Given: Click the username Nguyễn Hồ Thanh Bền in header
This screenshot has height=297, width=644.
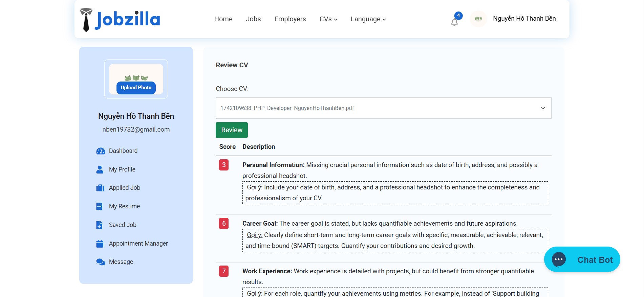Looking at the screenshot, I should (524, 19).
